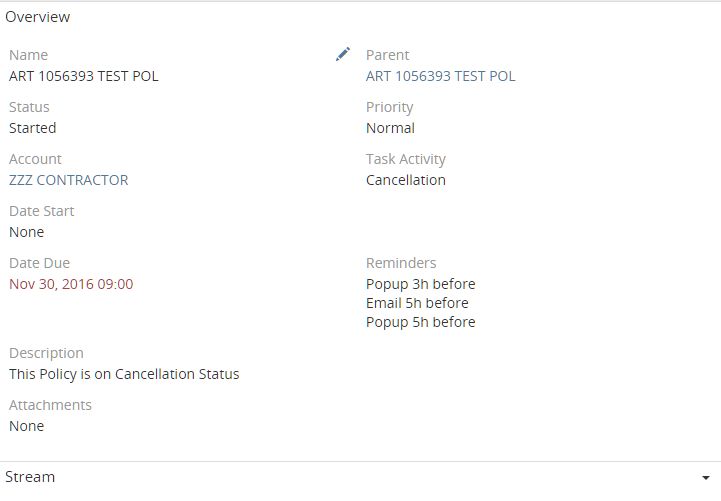The width and height of the screenshot is (721, 501).
Task: Open the Parent record link
Action: pyautogui.click(x=440, y=76)
